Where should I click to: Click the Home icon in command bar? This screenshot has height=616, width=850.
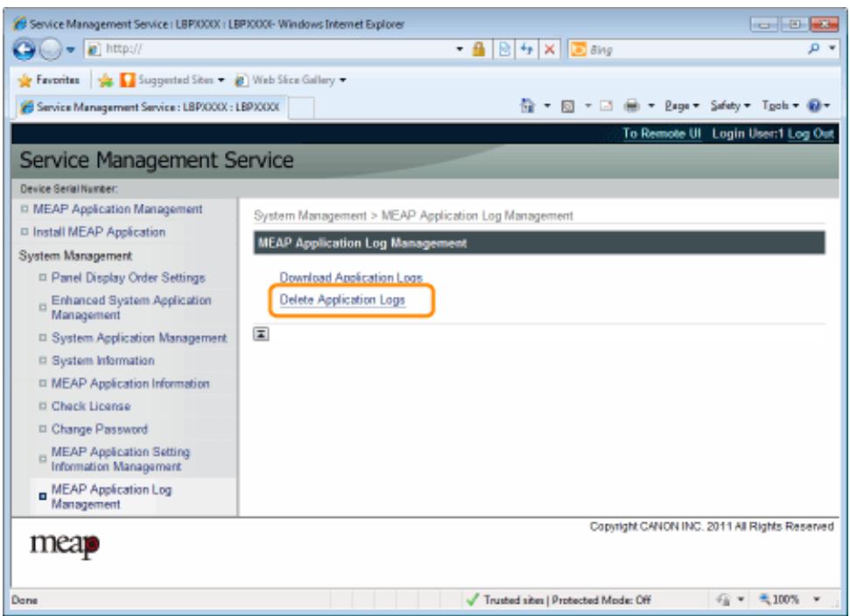click(x=527, y=105)
